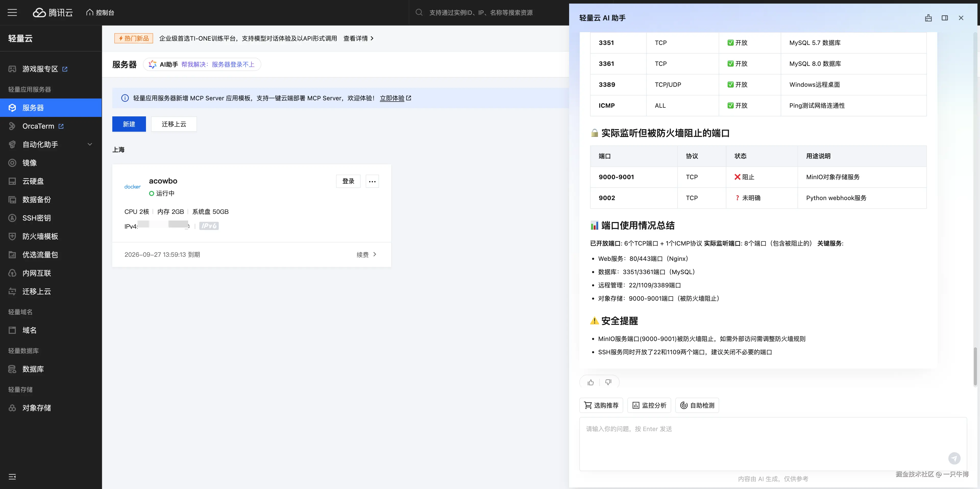Click the OrcaTerm external link icon

pos(61,126)
